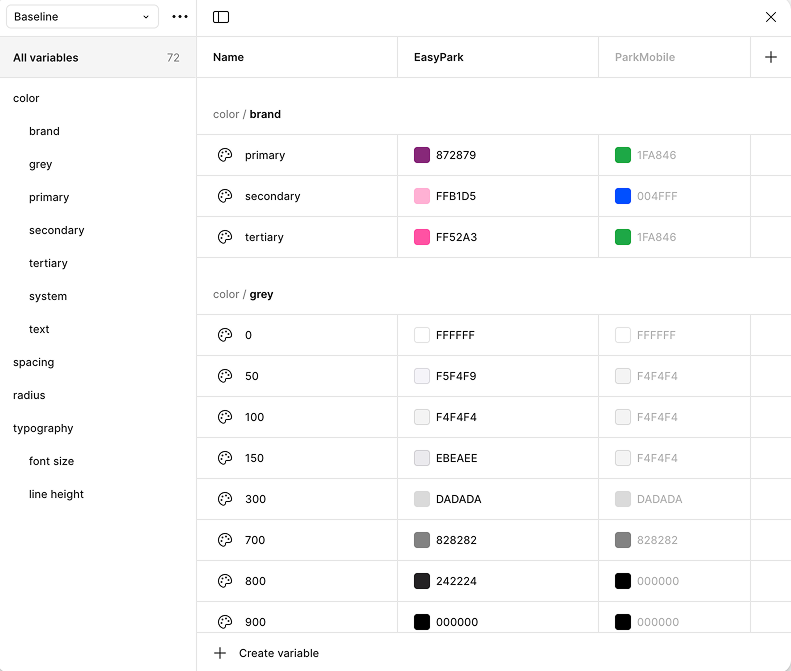The width and height of the screenshot is (791, 671).
Task: Click the ParkMobile mode column header
Action: 645,57
